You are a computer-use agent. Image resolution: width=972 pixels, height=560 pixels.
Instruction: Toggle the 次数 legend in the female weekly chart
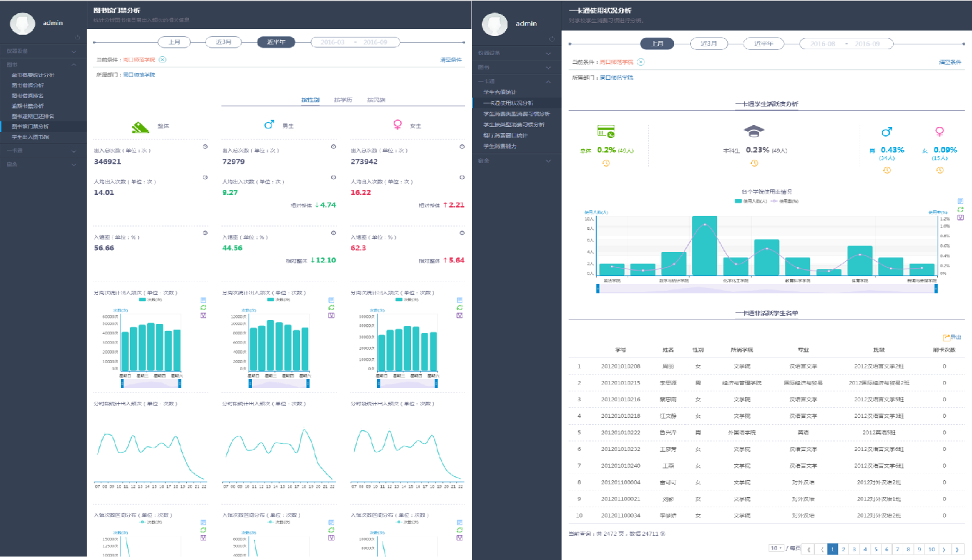coord(407,300)
